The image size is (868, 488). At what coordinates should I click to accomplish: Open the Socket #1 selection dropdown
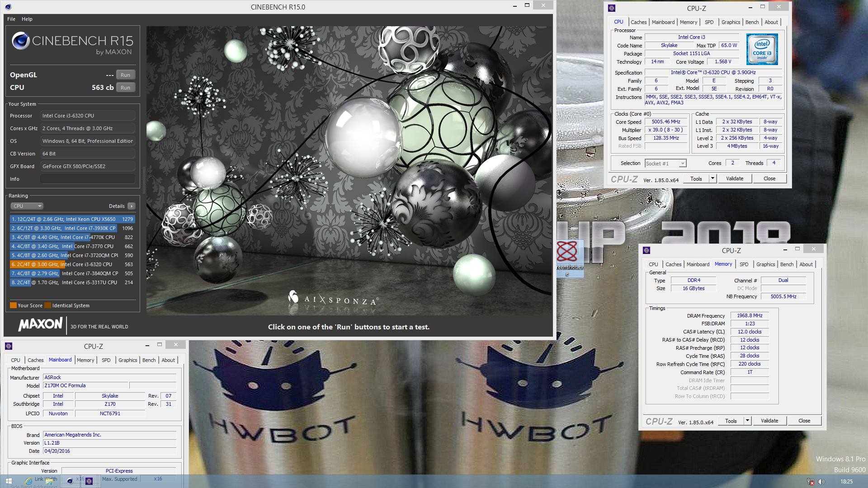pos(666,164)
